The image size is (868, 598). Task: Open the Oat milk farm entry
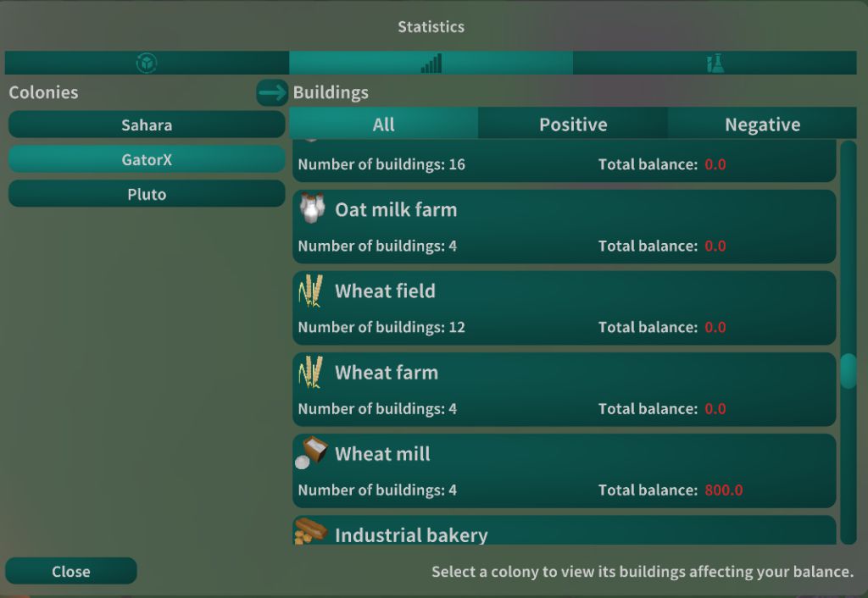tap(564, 226)
